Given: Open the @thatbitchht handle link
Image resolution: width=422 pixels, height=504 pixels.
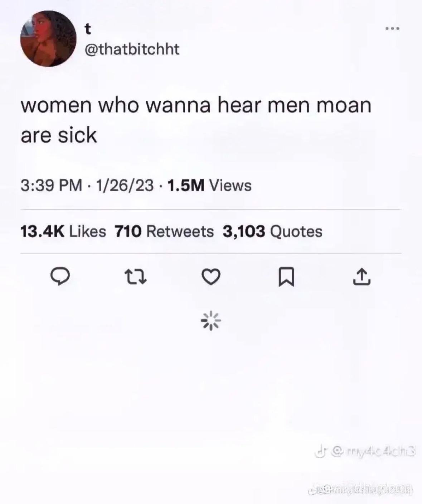Looking at the screenshot, I should click(131, 49).
